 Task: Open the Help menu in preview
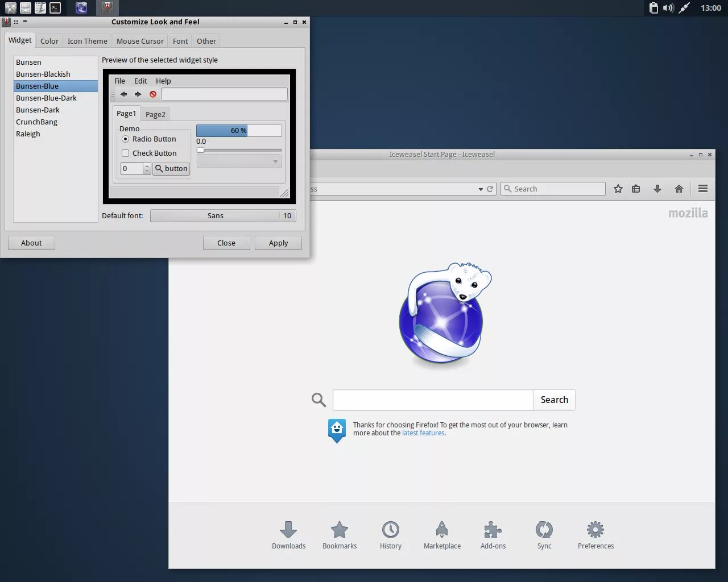[x=163, y=81]
